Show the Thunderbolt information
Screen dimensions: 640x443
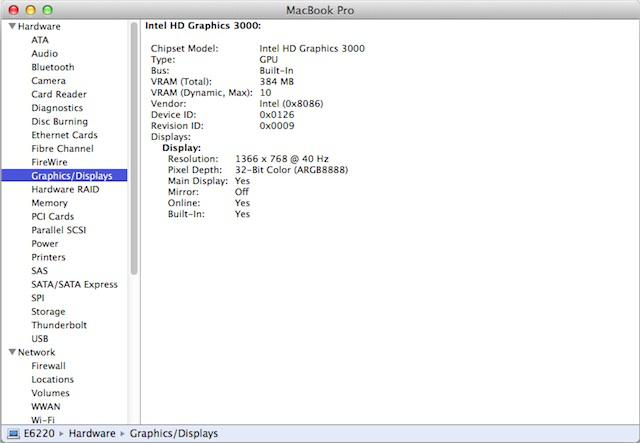click(x=58, y=325)
